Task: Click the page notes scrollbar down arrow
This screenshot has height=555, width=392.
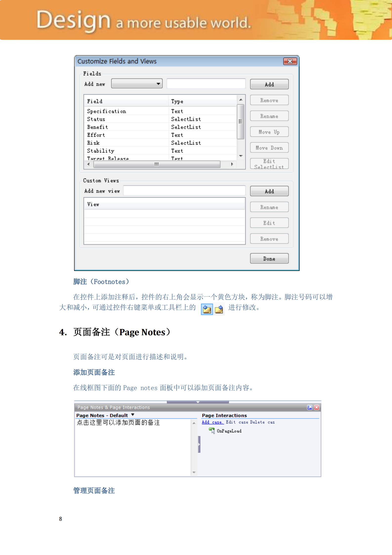Action: [x=194, y=472]
